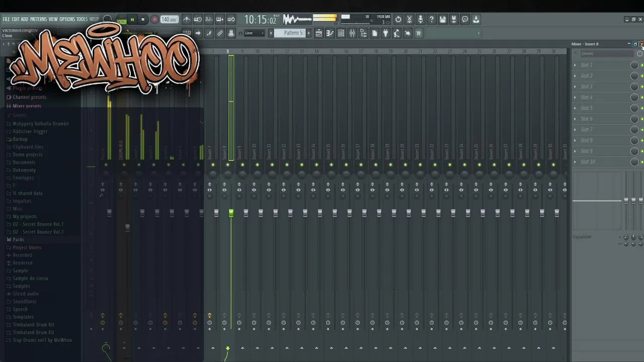
Task: Toggle the countdown before recording icon
Action: pos(209,20)
